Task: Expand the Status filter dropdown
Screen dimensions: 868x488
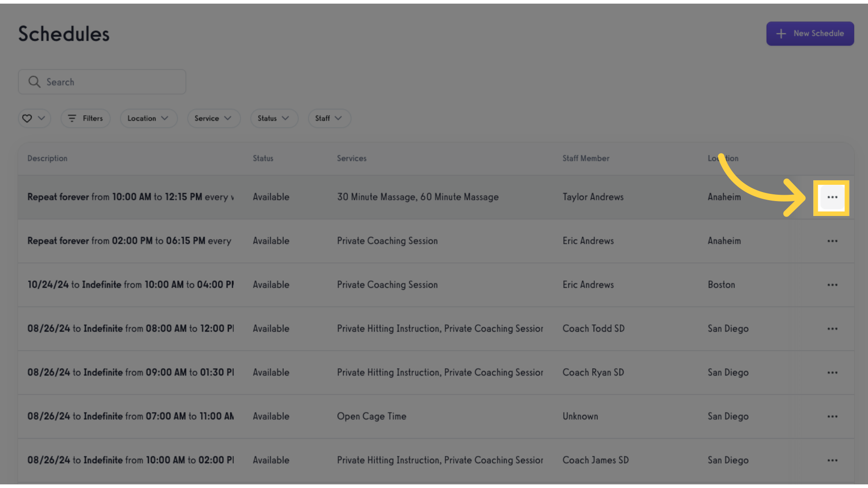Action: (x=274, y=118)
